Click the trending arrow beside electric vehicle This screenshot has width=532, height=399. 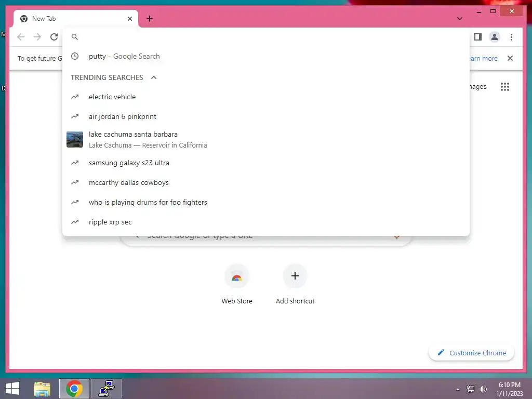click(75, 97)
